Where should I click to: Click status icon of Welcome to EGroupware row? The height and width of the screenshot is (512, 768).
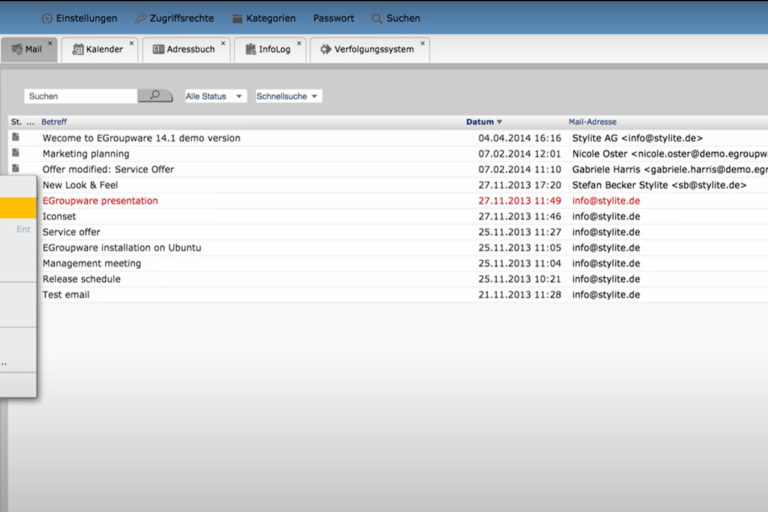click(x=16, y=138)
